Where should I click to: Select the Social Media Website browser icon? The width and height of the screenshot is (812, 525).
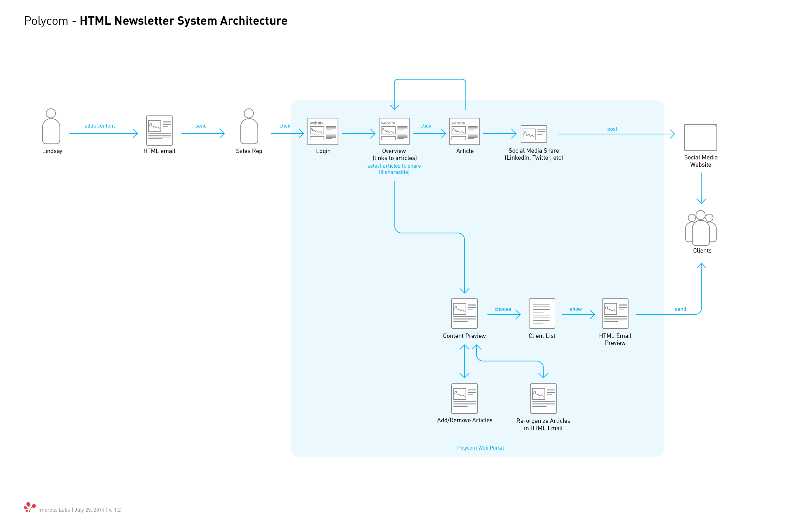click(701, 137)
